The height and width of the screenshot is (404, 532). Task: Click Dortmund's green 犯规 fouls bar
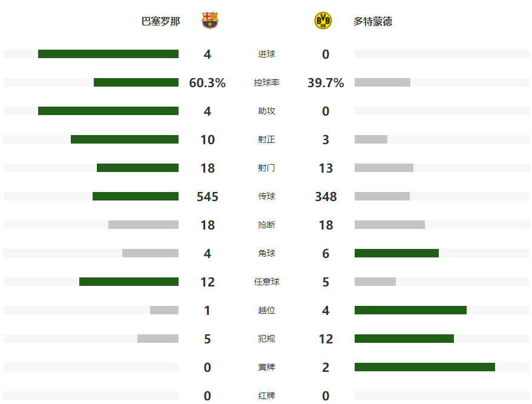point(404,339)
